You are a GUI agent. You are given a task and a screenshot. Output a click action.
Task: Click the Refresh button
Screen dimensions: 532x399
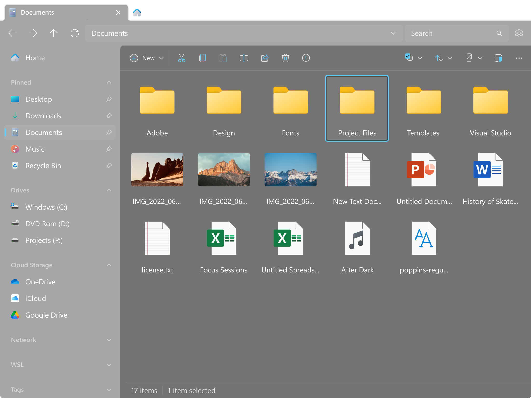[75, 33]
